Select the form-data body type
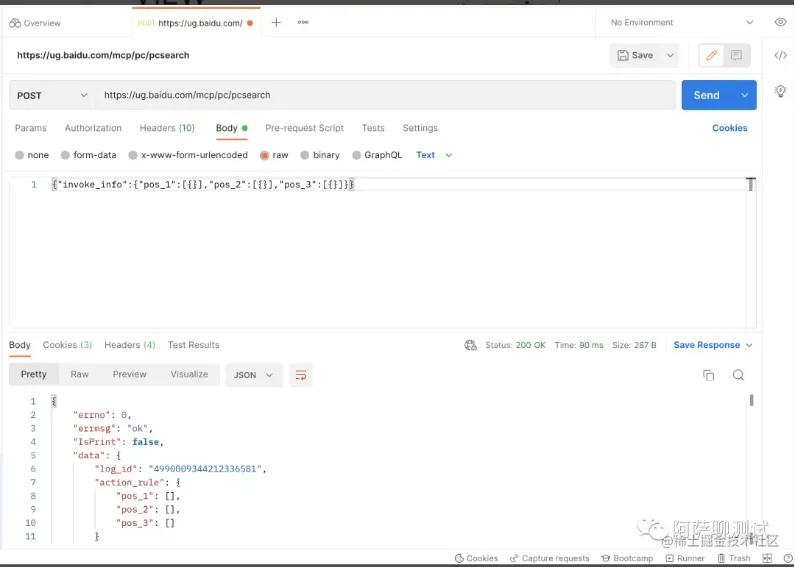This screenshot has width=795, height=567. click(88, 155)
